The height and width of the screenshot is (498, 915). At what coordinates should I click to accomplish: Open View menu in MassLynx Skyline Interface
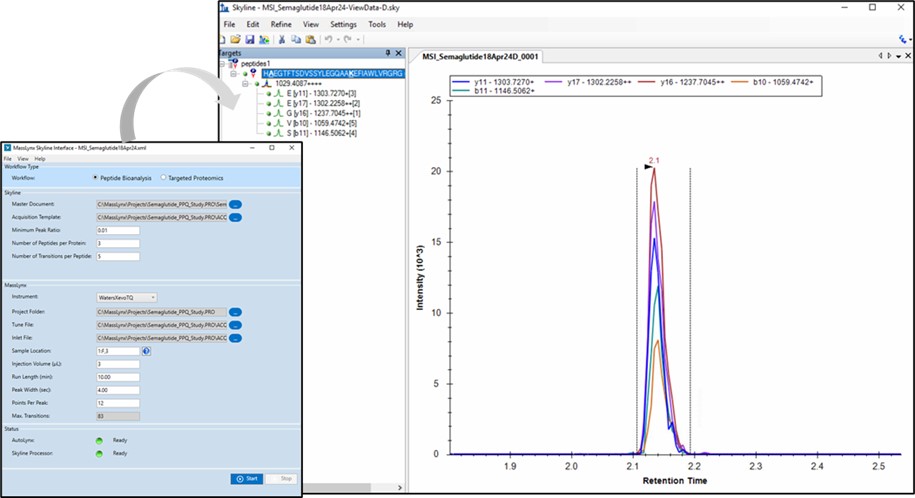(23, 159)
